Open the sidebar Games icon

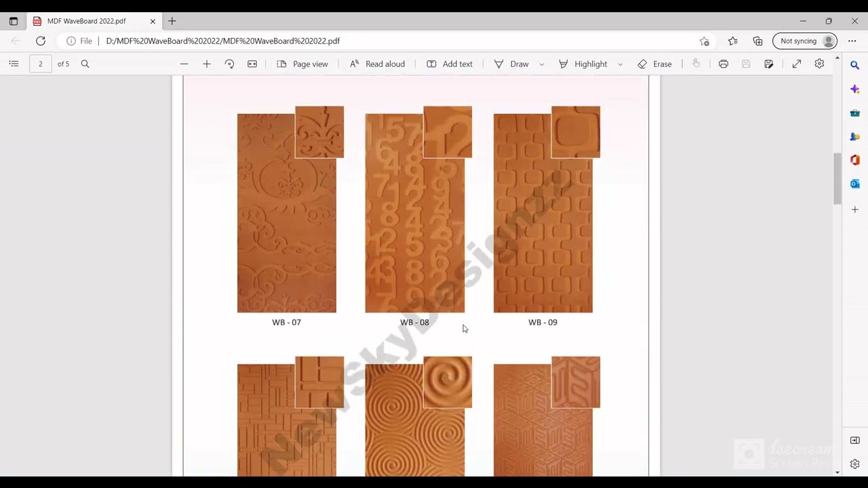tap(855, 137)
